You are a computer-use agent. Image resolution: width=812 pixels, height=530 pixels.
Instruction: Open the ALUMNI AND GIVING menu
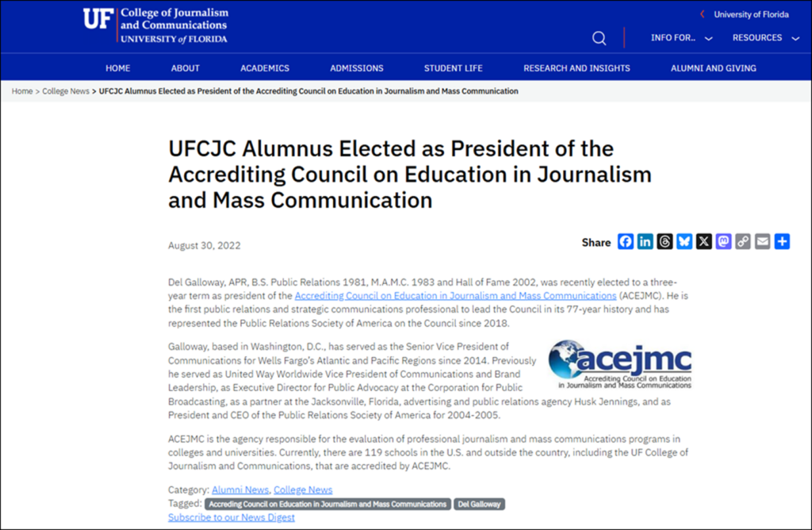(713, 68)
